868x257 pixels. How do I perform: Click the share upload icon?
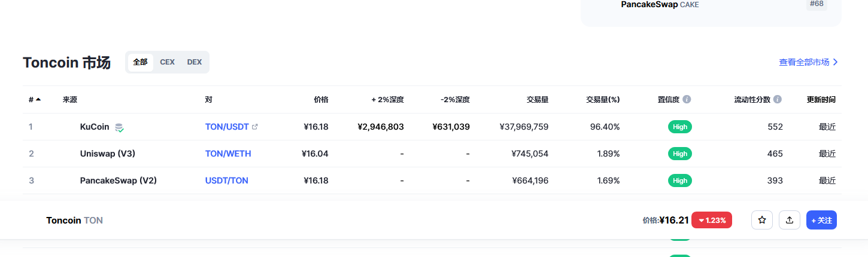pyautogui.click(x=790, y=220)
